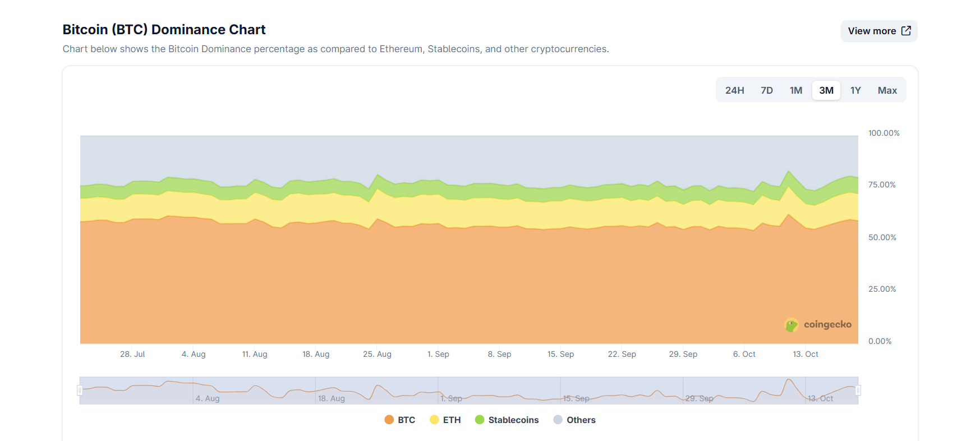
Task: Toggle the Others series in legend
Action: [x=574, y=420]
